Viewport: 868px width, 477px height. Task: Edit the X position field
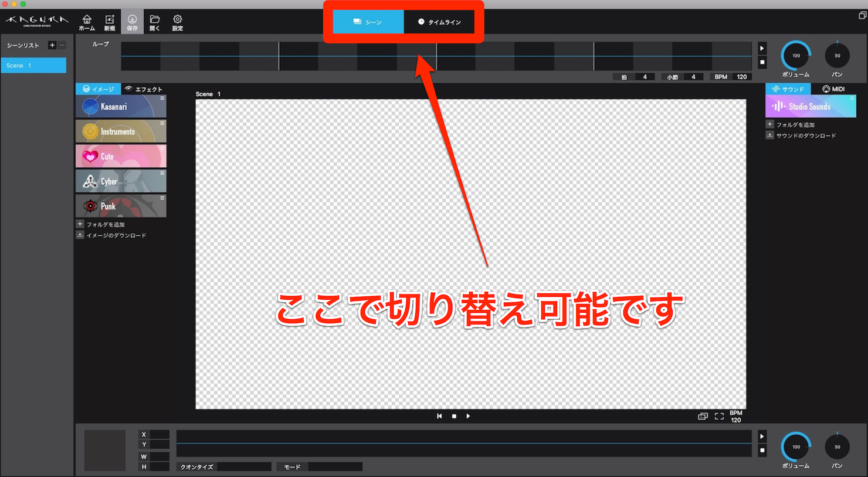[160, 435]
